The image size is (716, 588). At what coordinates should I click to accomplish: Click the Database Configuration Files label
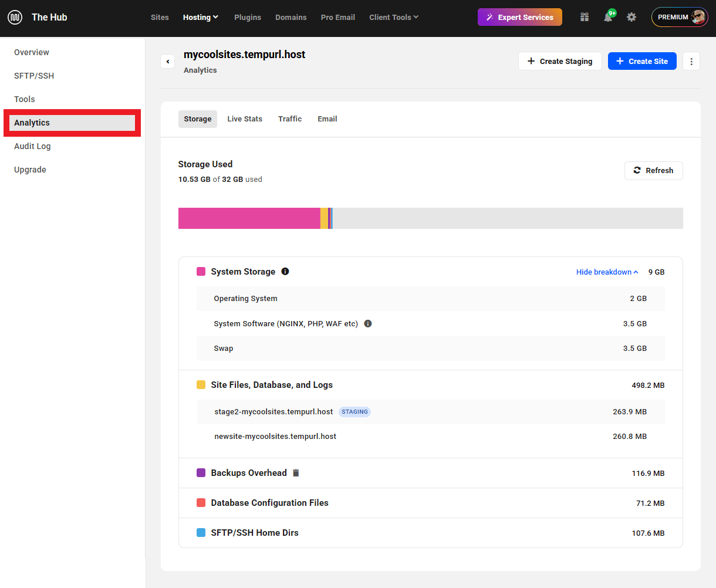coord(270,503)
